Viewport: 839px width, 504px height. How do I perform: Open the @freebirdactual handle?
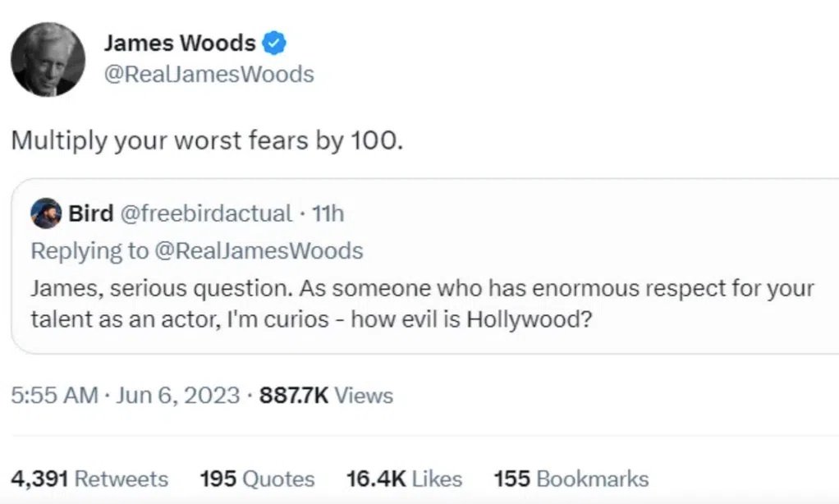(x=206, y=213)
